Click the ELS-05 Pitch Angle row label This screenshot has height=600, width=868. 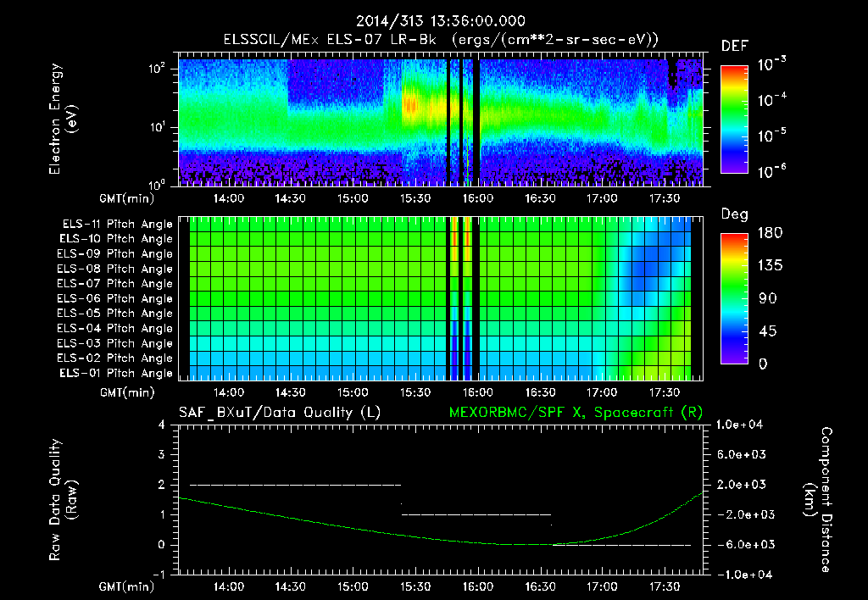[115, 314]
